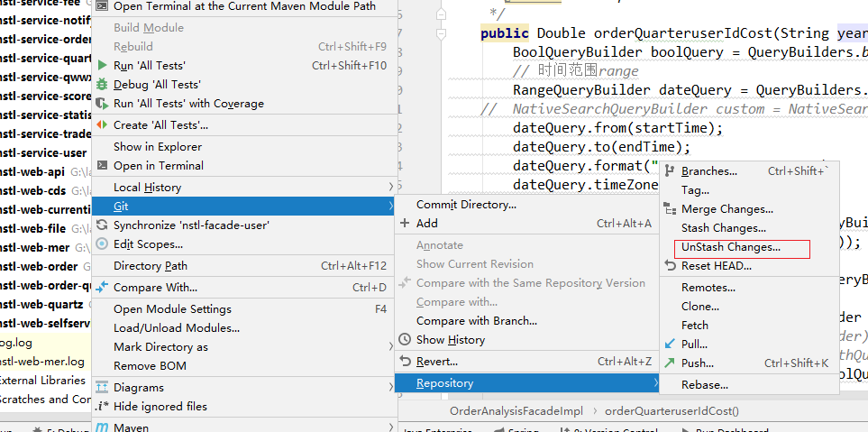Click the blue Pull arrow icon
The image size is (868, 432).
[671, 344]
